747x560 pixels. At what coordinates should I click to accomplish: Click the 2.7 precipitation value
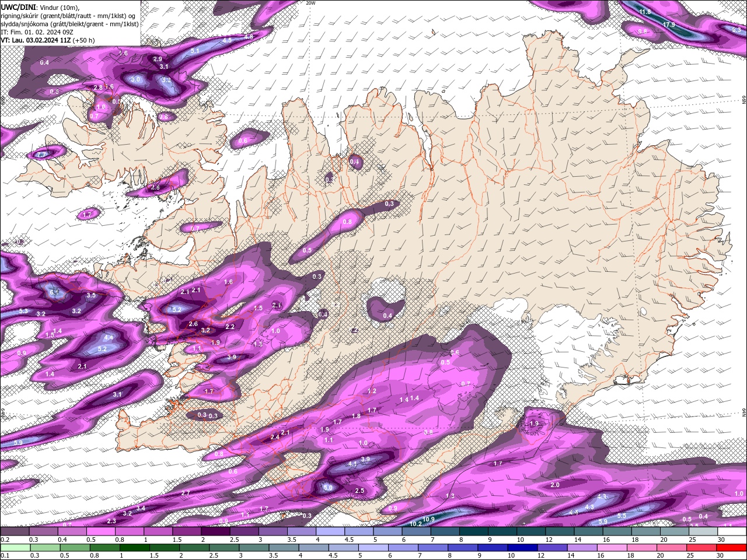pos(186,494)
